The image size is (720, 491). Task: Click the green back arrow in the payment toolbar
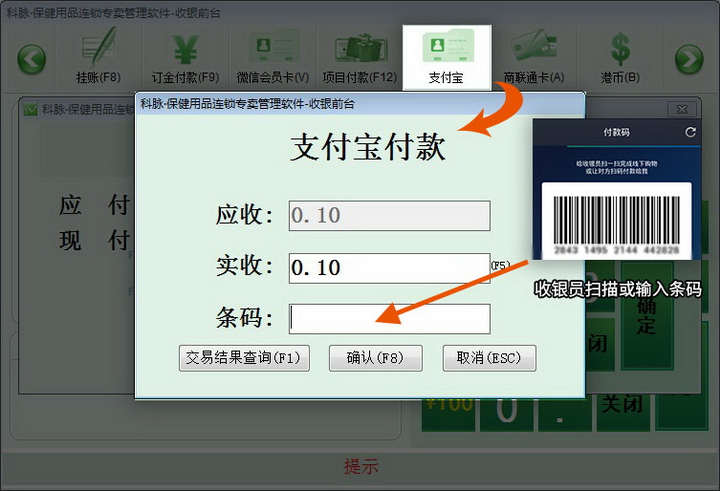[x=32, y=59]
